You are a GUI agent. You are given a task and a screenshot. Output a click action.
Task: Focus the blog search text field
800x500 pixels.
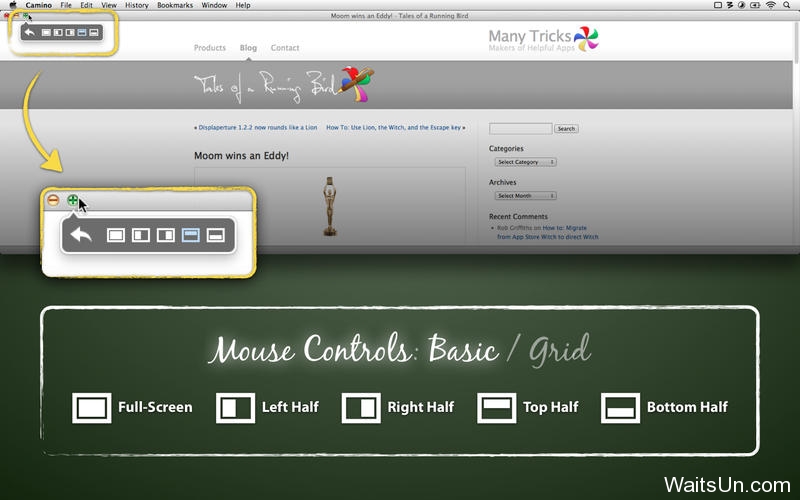point(520,129)
